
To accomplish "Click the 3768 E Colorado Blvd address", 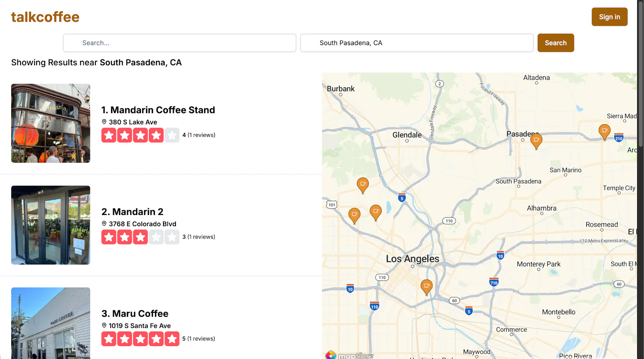I will tap(142, 224).
